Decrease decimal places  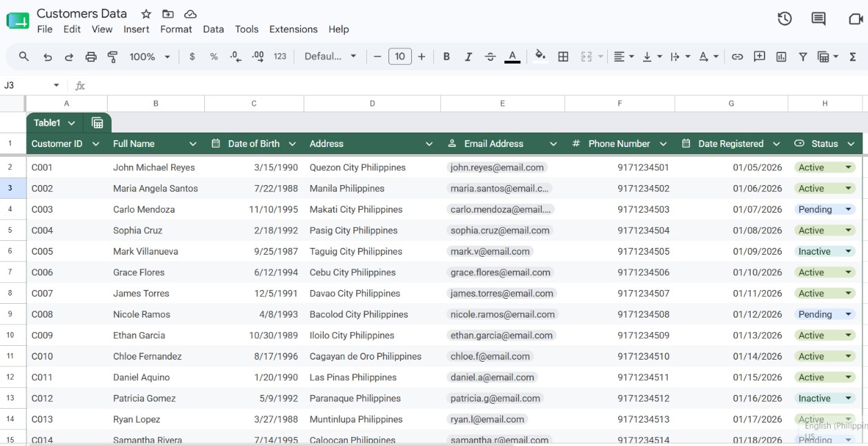[236, 57]
